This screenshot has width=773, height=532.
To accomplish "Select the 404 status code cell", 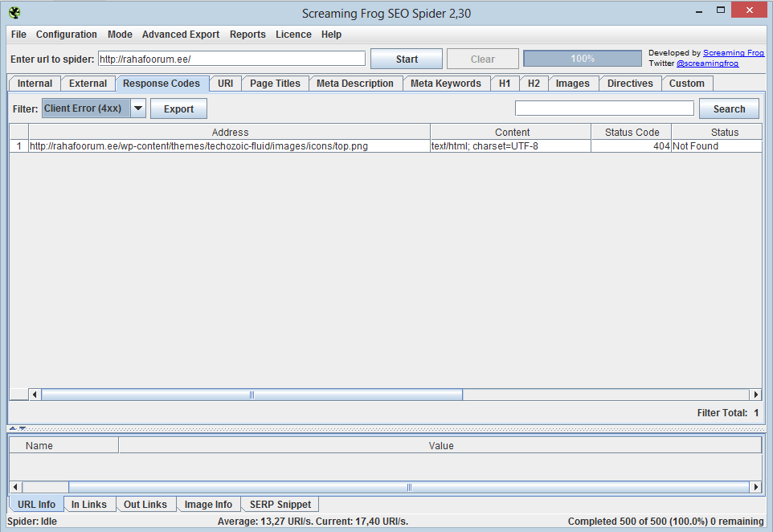I will [632, 146].
